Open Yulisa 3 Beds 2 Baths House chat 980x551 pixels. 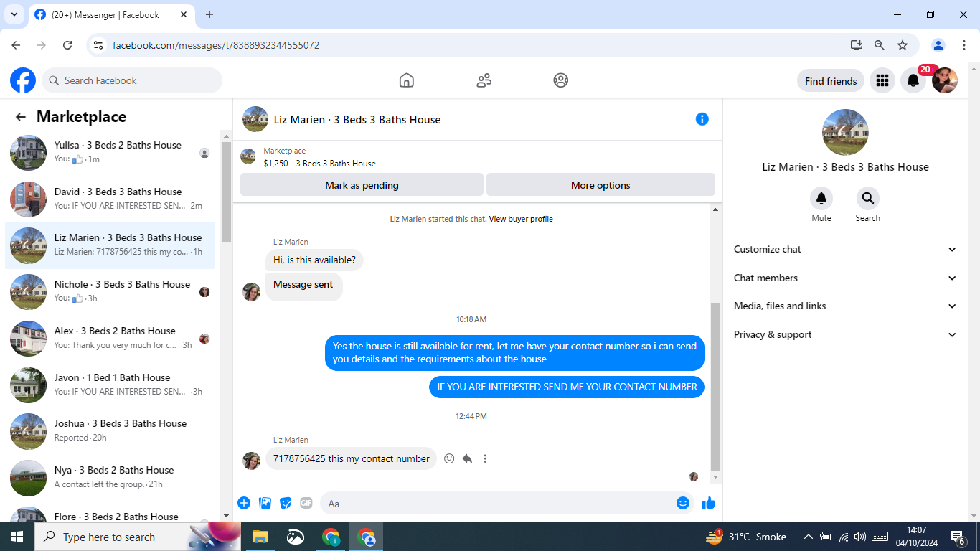(x=110, y=153)
